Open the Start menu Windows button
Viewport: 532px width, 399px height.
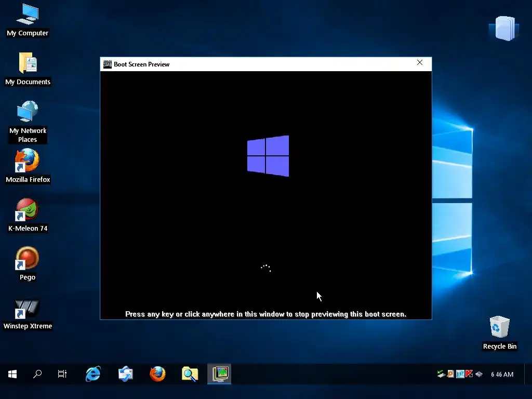[x=12, y=374]
